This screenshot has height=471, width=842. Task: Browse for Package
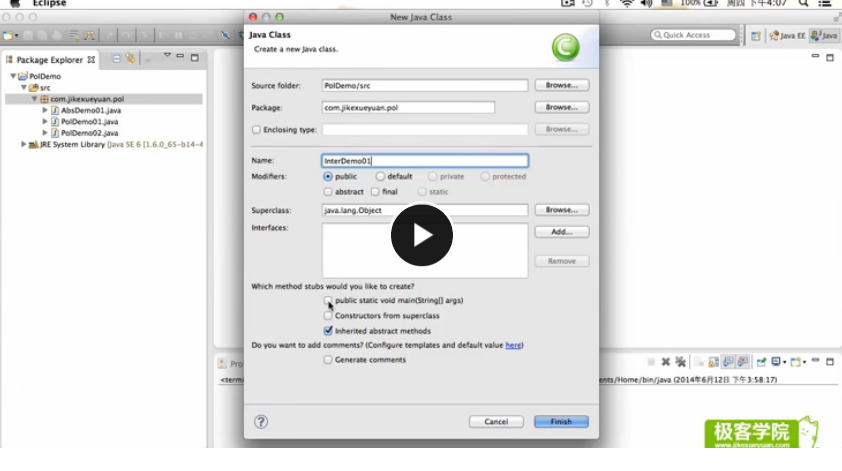click(562, 107)
